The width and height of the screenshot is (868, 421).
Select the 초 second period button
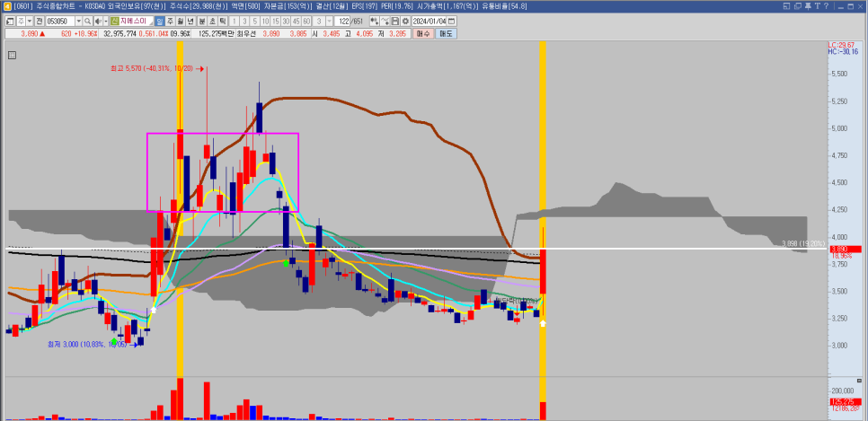[x=212, y=21]
